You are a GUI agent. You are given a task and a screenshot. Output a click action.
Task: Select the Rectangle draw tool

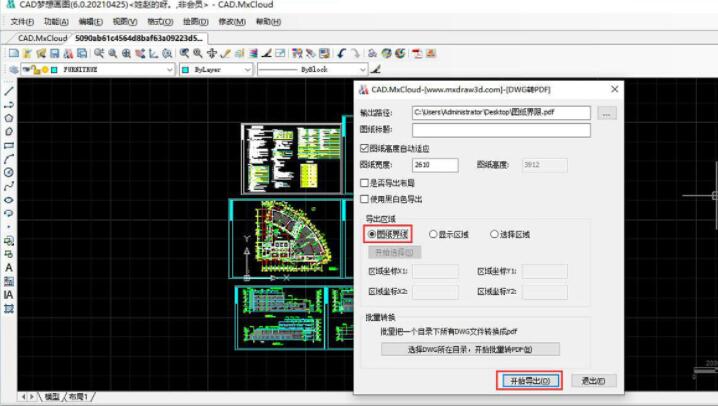coord(9,146)
